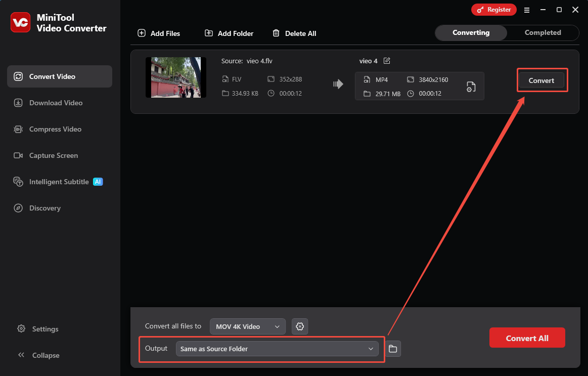Stay on the Converting tab
The image size is (588, 376).
(x=470, y=32)
